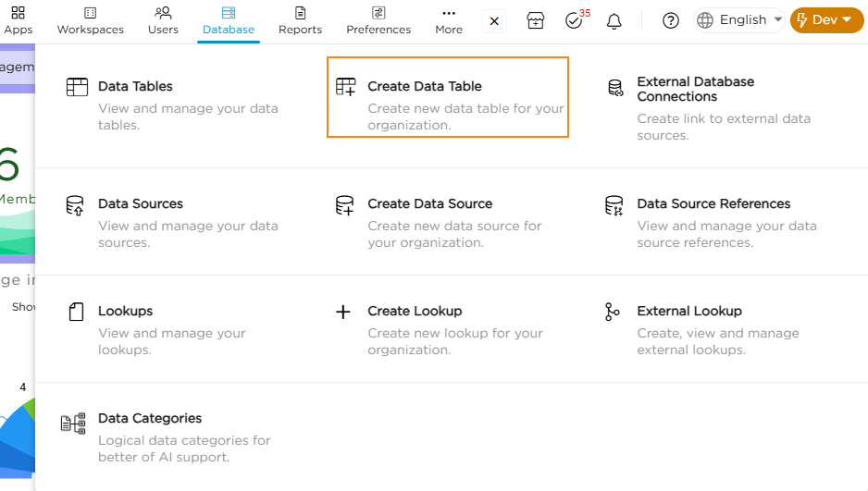868x491 pixels.
Task: Expand the More menu
Action: point(449,20)
